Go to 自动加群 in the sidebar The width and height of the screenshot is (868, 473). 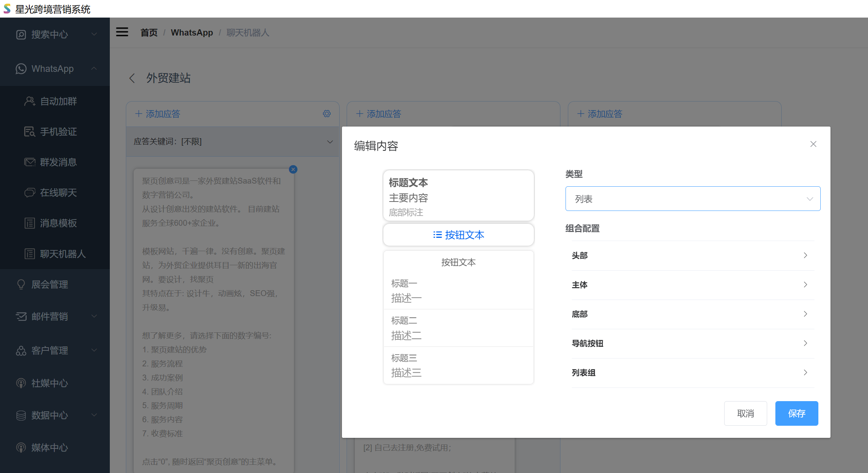click(x=58, y=101)
